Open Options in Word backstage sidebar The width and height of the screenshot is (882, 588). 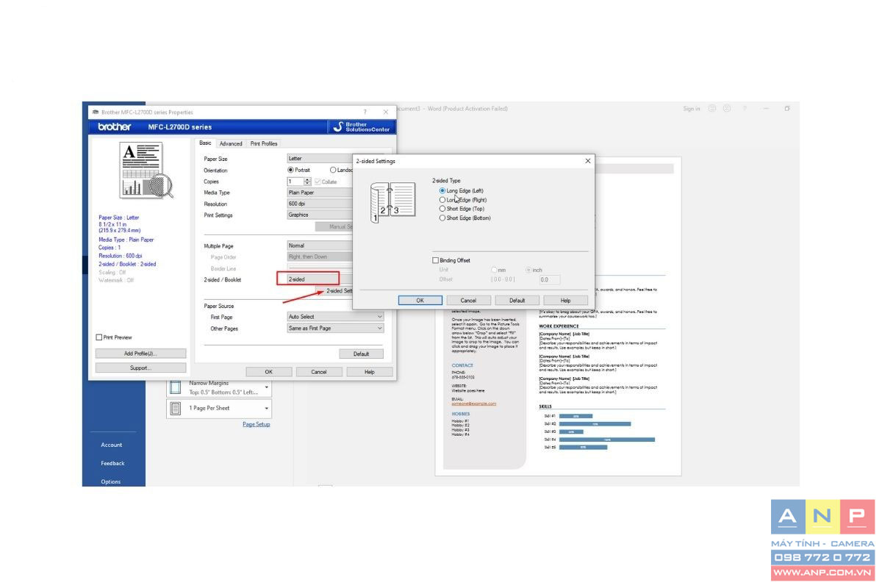click(x=111, y=481)
